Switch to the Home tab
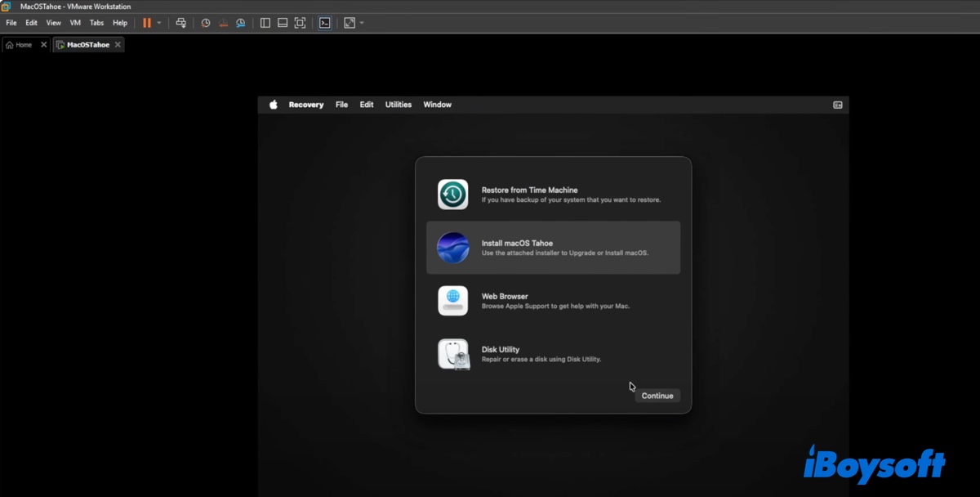This screenshot has width=980, height=497. pos(20,45)
